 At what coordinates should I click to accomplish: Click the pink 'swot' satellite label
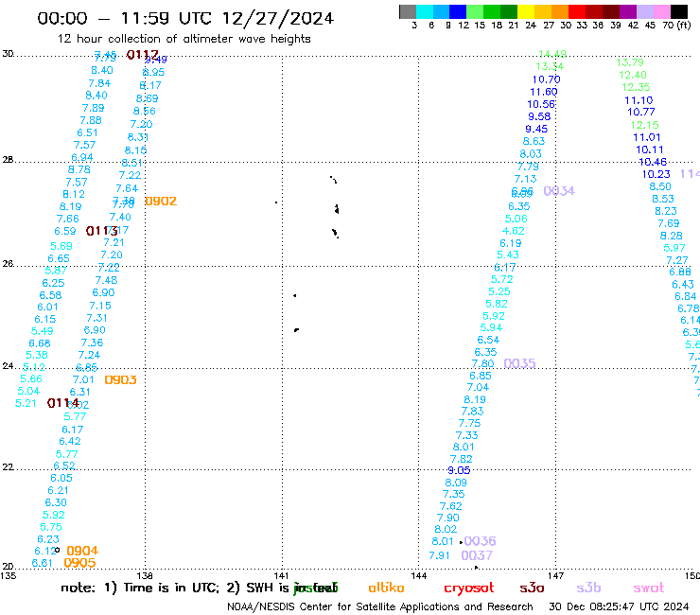pos(649,588)
